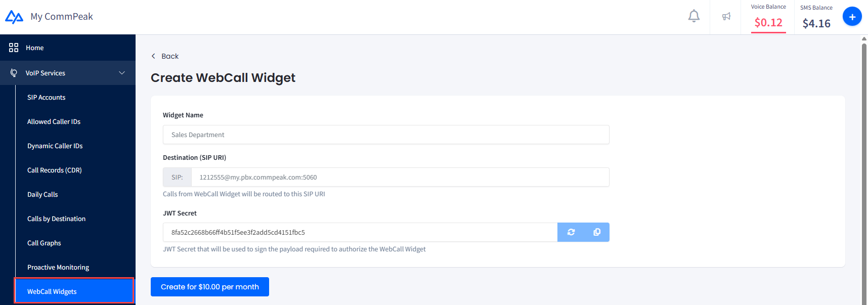This screenshot has width=868, height=305.
Task: Open the Calls by Destination report
Action: [x=56, y=219]
